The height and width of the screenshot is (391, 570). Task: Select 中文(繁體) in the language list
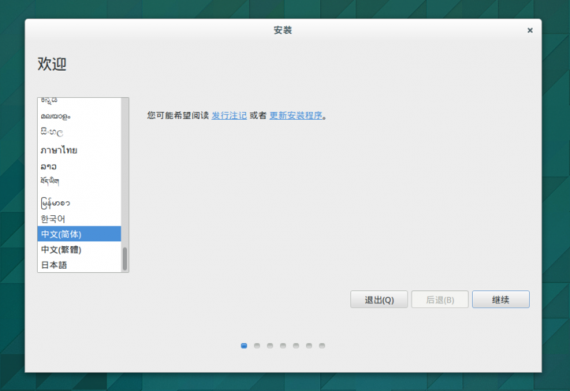click(x=79, y=250)
